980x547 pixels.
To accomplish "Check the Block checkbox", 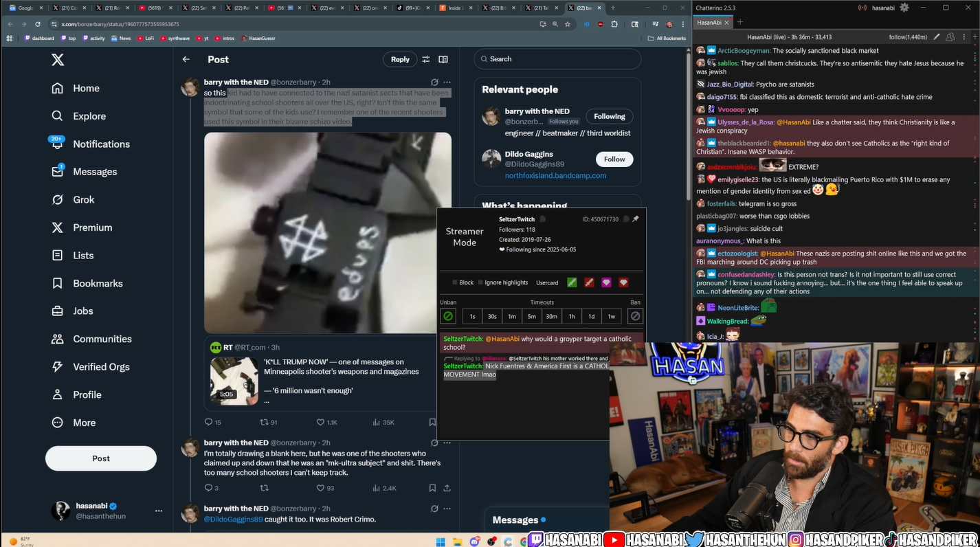I will (x=455, y=282).
